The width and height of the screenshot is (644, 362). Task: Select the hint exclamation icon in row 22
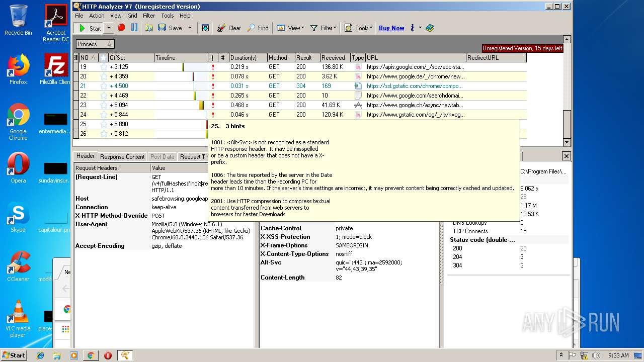pyautogui.click(x=213, y=96)
